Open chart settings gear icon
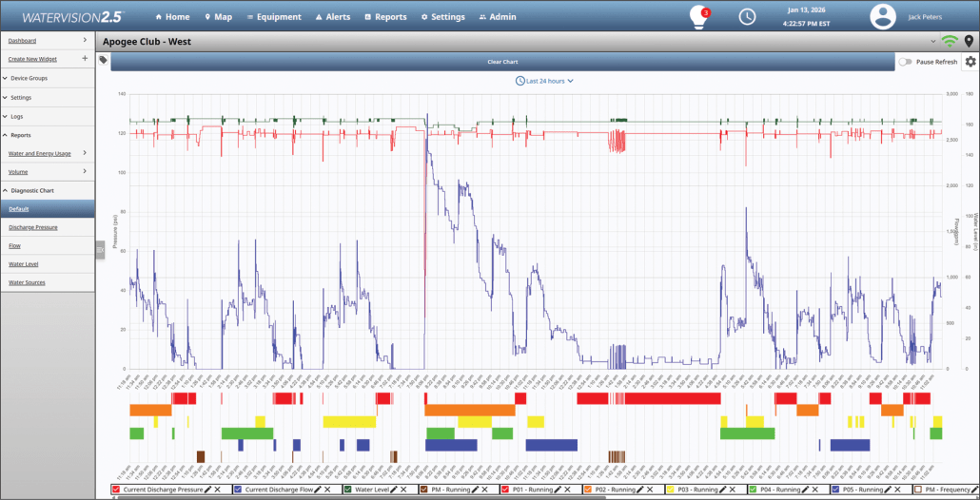 pyautogui.click(x=970, y=62)
